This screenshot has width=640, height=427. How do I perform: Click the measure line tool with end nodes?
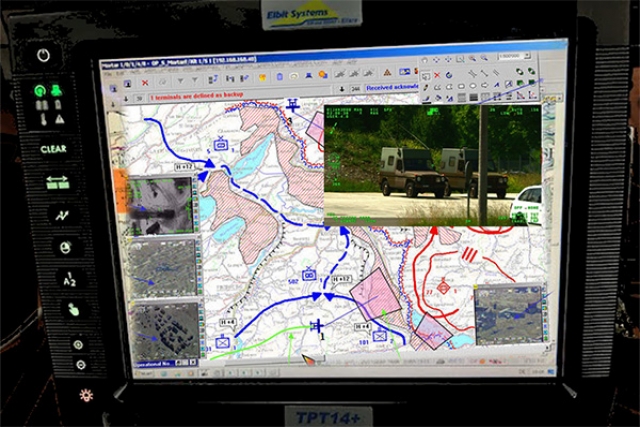(484, 73)
